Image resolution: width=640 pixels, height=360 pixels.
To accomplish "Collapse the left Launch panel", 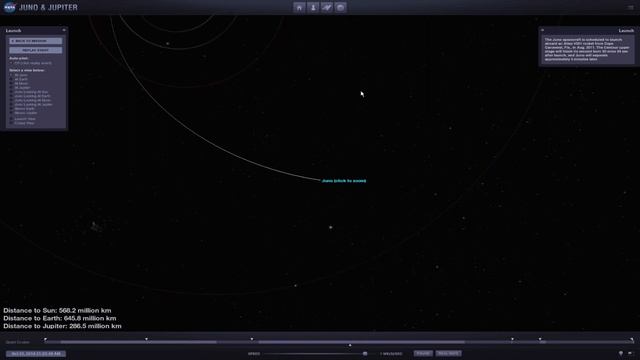I will coord(64,30).
